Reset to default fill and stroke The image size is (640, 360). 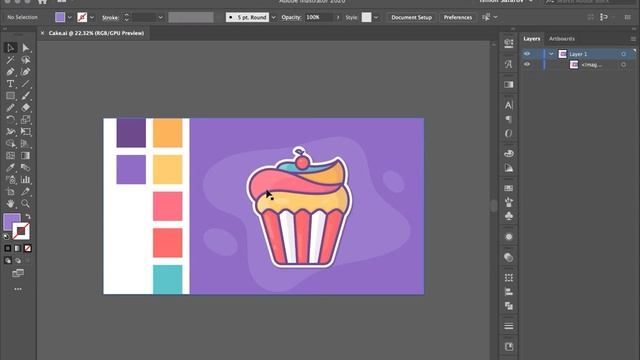tap(6, 236)
